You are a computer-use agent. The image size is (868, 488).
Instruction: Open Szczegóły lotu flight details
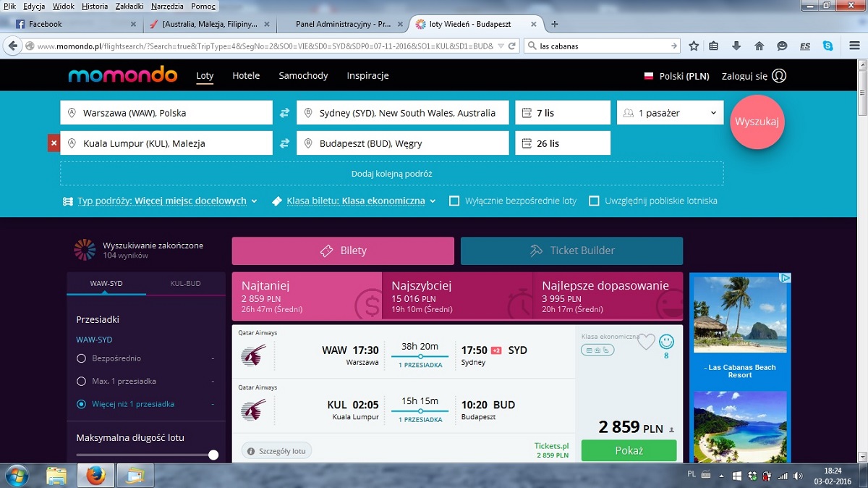(x=276, y=451)
